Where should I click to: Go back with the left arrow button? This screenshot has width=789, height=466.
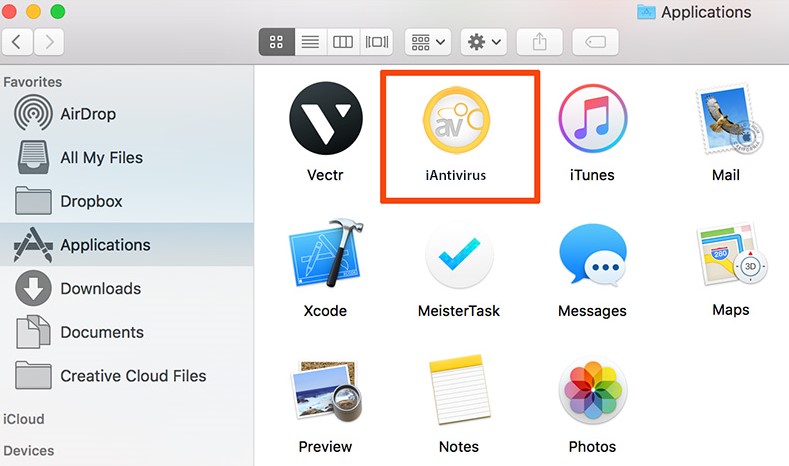tap(18, 42)
